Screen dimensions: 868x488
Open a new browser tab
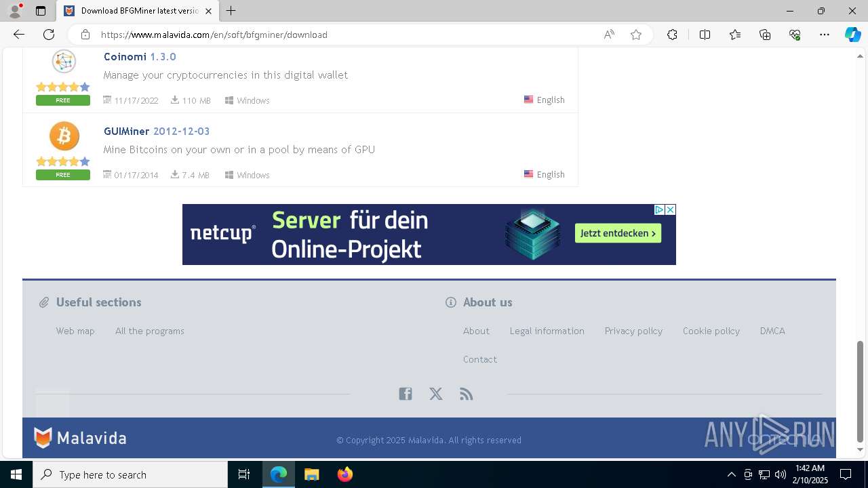(231, 11)
